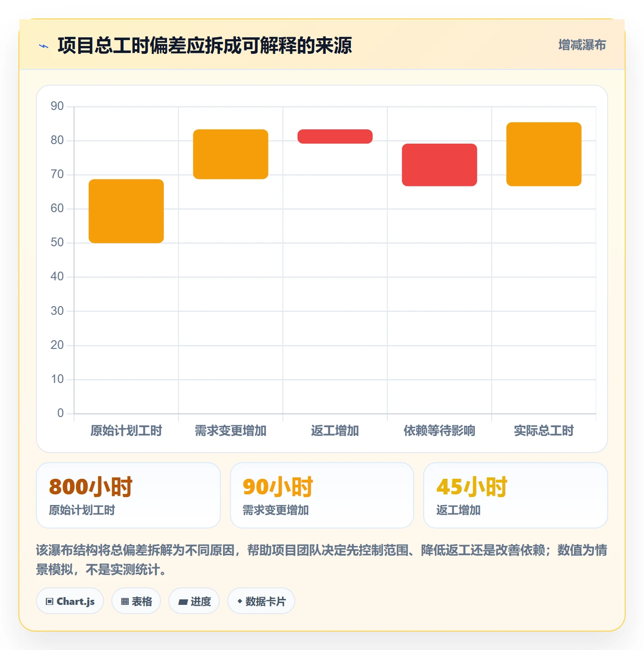
Task: Click x-axis label 返工增加
Action: [x=335, y=431]
